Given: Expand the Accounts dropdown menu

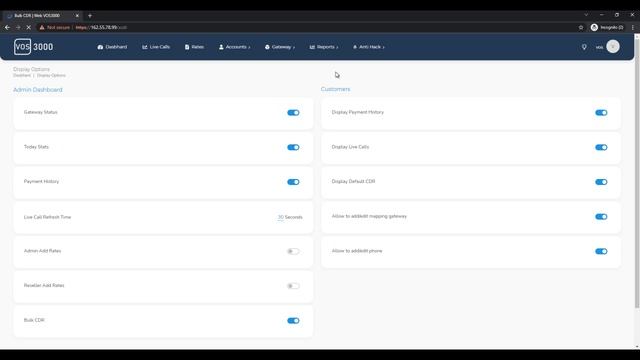Looking at the screenshot, I should tap(235, 47).
